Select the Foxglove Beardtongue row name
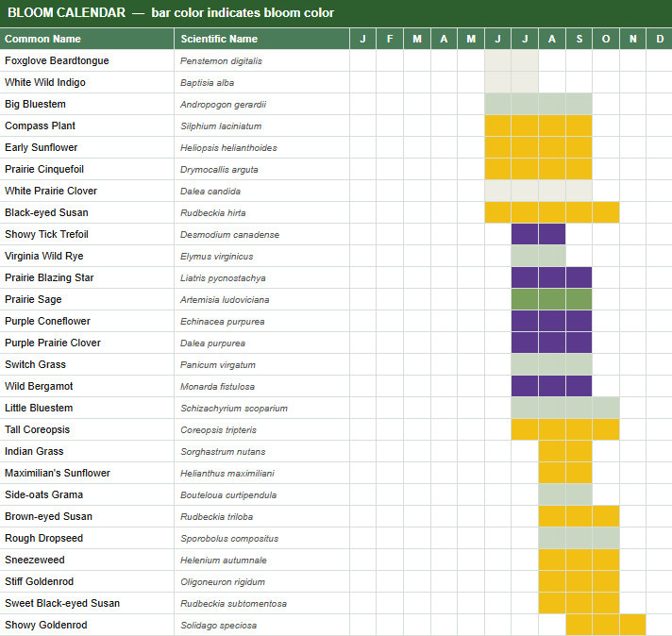The image size is (672, 636). (x=87, y=60)
